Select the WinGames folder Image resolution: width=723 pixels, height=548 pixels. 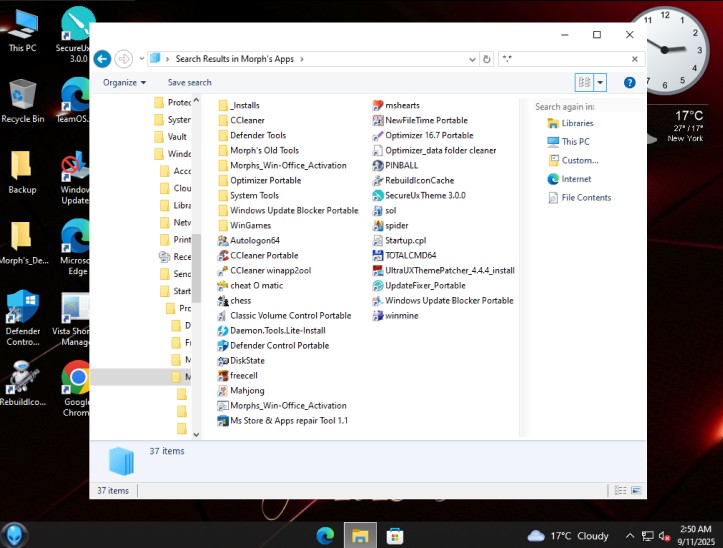coord(244,226)
